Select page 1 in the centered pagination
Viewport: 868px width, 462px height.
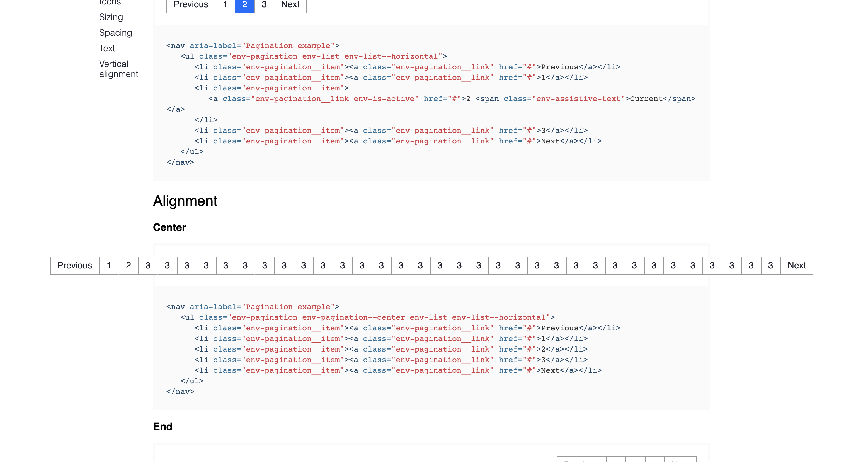pos(109,265)
